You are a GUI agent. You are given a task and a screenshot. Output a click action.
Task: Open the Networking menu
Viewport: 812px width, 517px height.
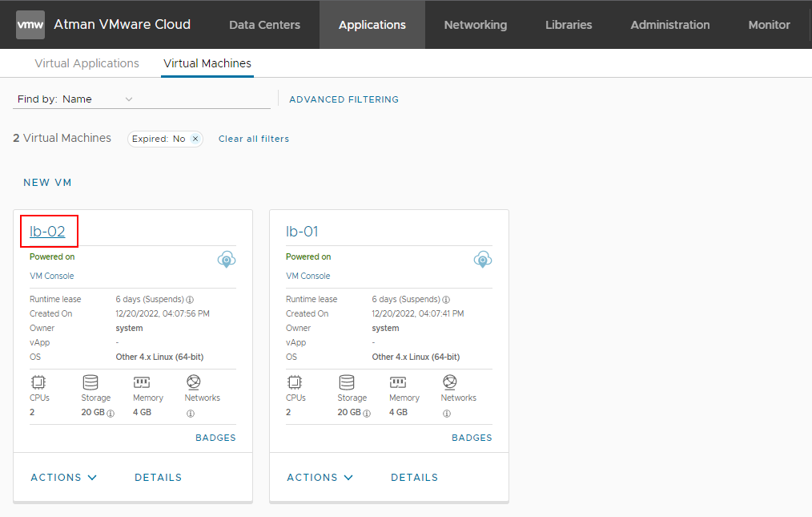click(476, 24)
